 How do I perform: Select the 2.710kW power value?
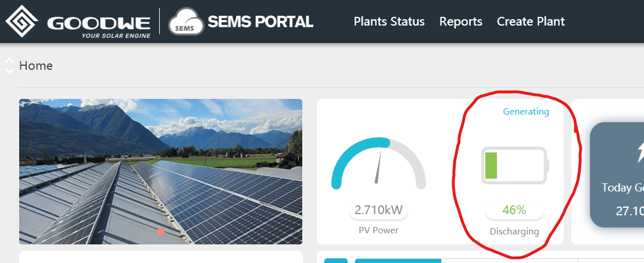(x=378, y=211)
